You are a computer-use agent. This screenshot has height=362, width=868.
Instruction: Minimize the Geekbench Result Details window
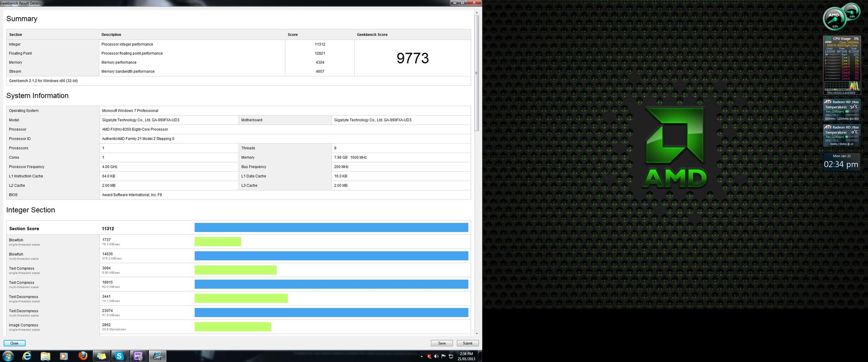(x=455, y=2)
